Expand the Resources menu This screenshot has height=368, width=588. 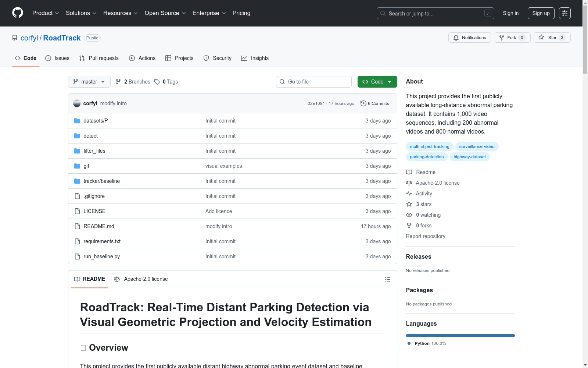(121, 13)
